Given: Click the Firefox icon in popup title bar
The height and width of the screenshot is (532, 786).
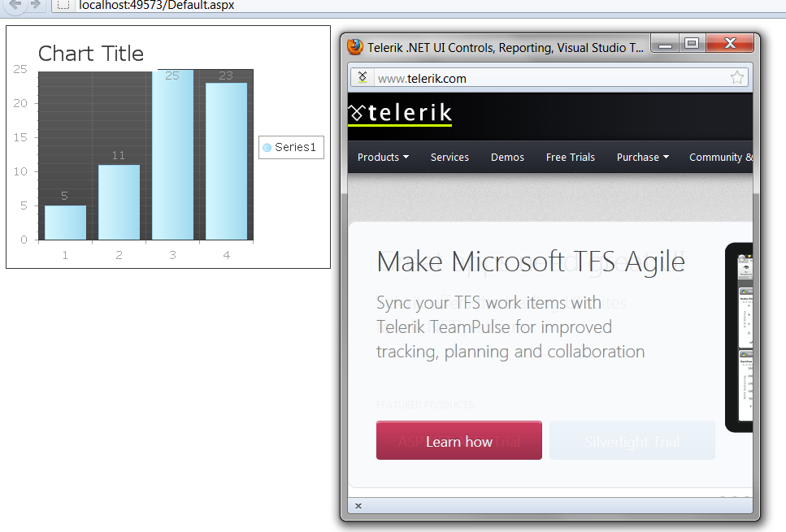Looking at the screenshot, I should (x=355, y=46).
